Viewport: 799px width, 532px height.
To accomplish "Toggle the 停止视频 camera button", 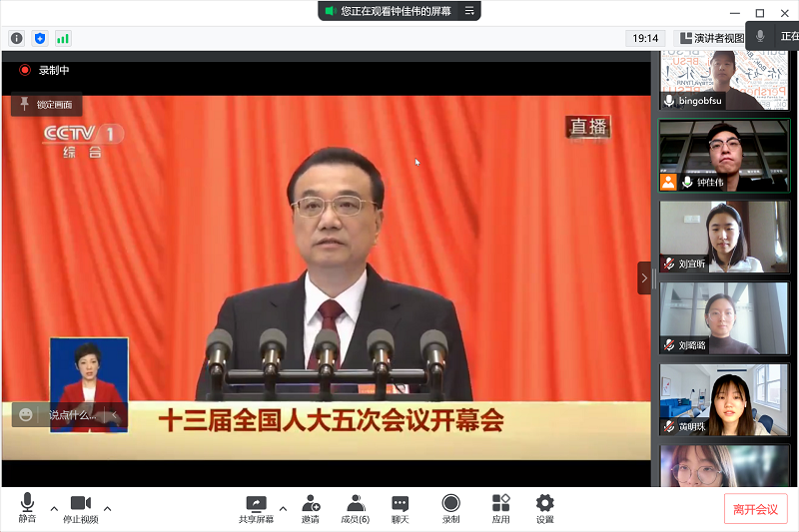I will coord(81,508).
